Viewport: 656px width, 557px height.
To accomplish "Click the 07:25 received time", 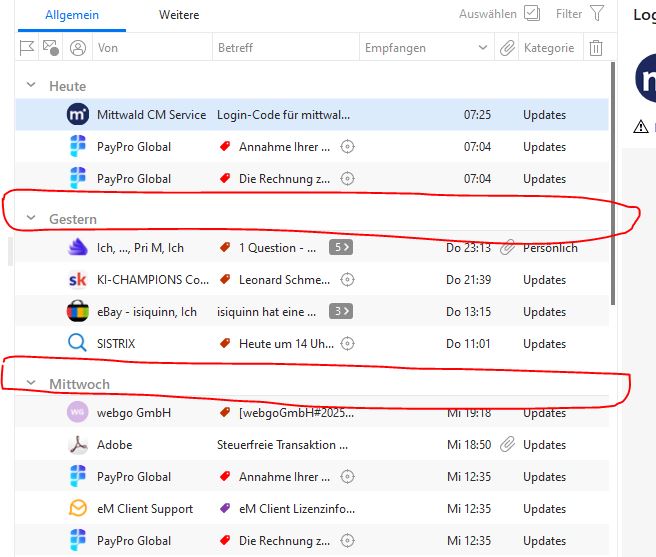I will click(x=477, y=115).
